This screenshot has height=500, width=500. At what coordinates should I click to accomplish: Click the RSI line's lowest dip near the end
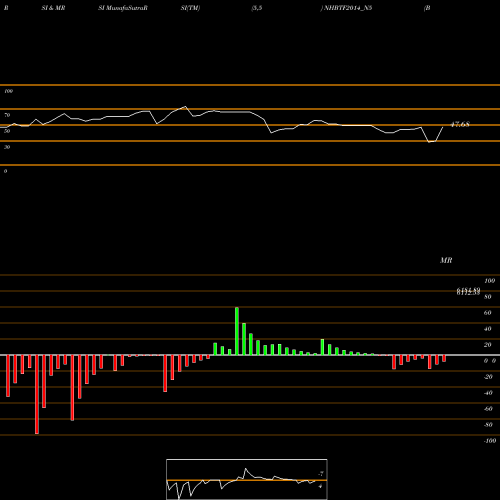(430, 142)
